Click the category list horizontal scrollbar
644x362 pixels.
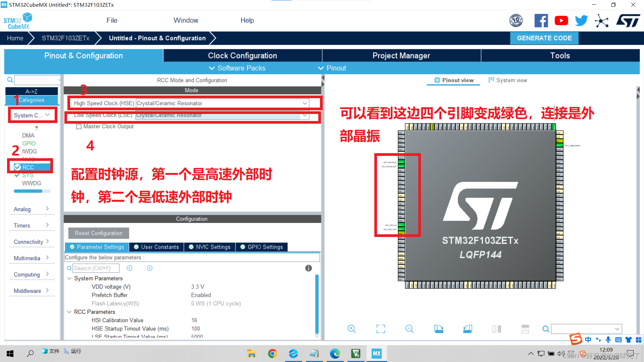pyautogui.click(x=28, y=191)
